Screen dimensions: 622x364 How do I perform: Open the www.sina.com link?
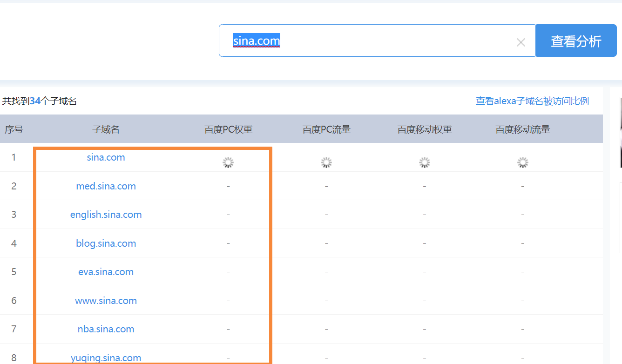click(x=106, y=301)
